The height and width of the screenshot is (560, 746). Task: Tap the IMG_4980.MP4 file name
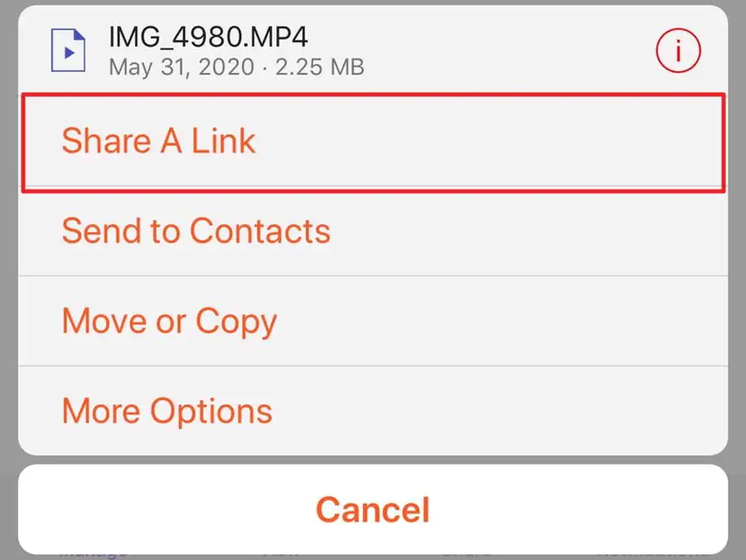pyautogui.click(x=209, y=36)
